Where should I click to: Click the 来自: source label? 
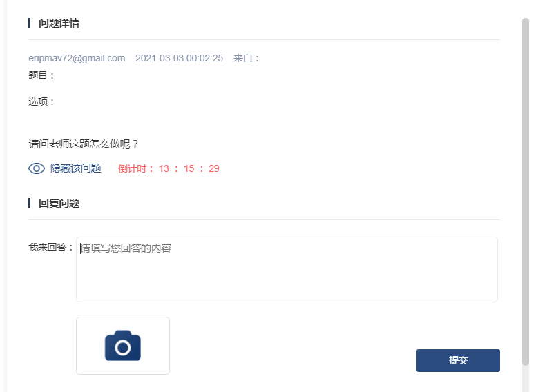tap(247, 58)
